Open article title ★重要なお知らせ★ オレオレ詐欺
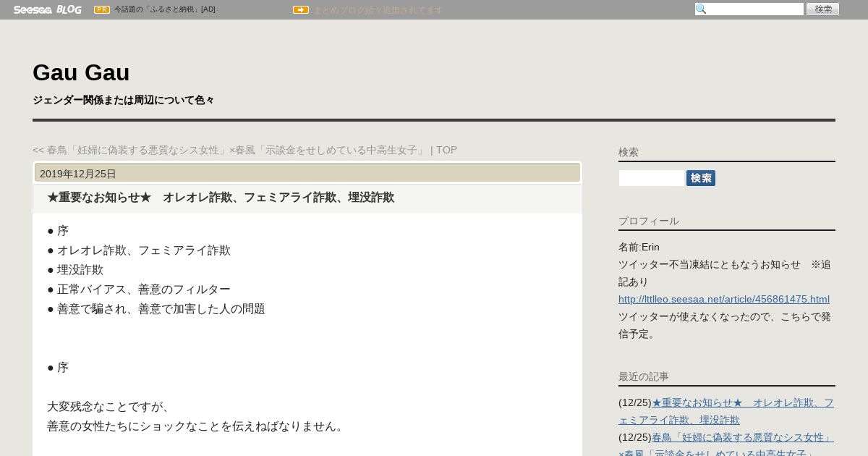The height and width of the screenshot is (456, 868). click(x=221, y=198)
